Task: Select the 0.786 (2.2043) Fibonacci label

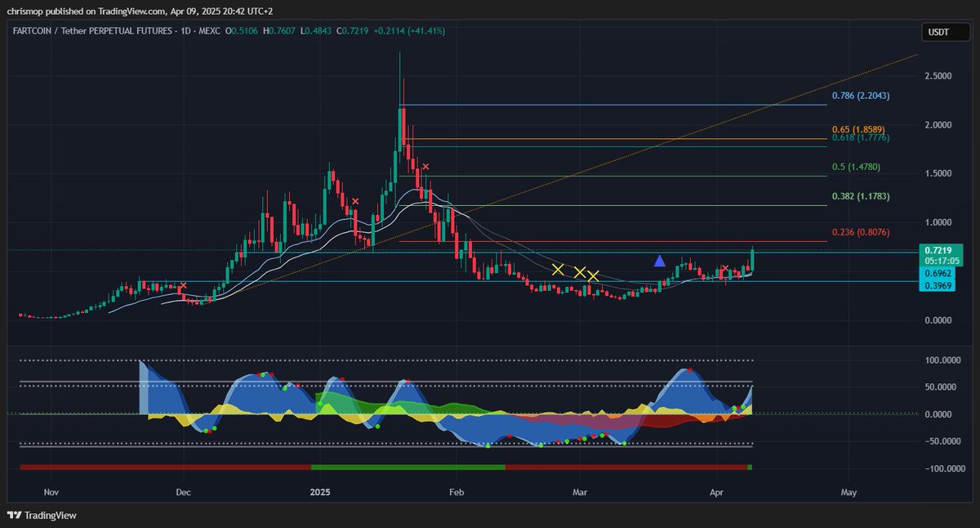Action: click(x=860, y=96)
